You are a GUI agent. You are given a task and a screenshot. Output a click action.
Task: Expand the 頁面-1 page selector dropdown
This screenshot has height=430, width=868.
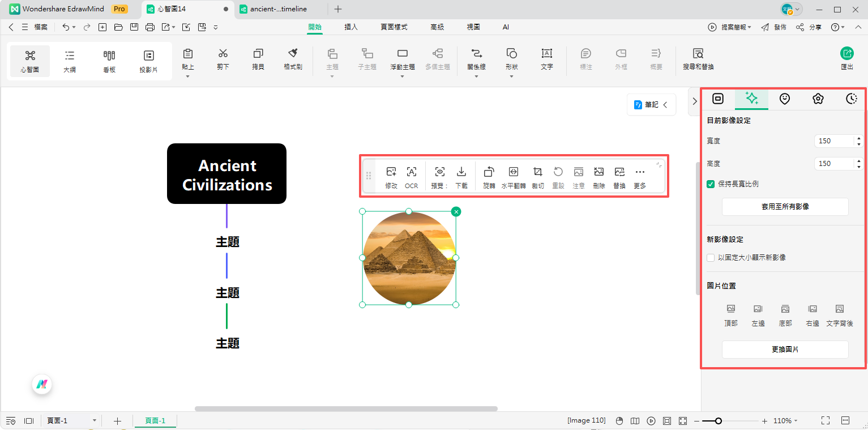coord(94,421)
